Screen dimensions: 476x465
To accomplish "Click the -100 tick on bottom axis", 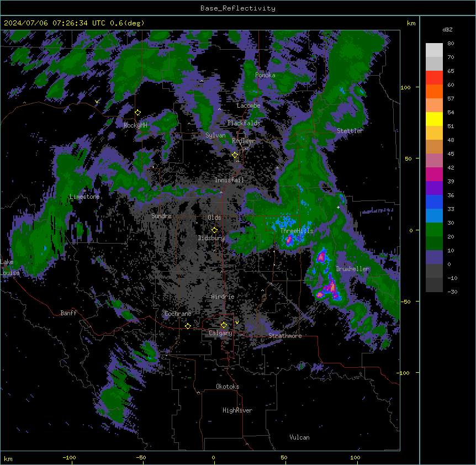I will pos(69,457).
